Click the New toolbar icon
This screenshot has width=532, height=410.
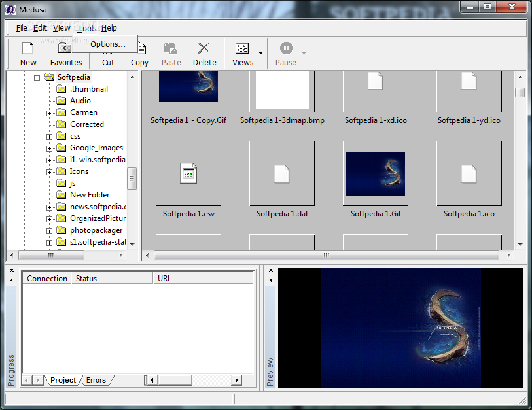(28, 48)
